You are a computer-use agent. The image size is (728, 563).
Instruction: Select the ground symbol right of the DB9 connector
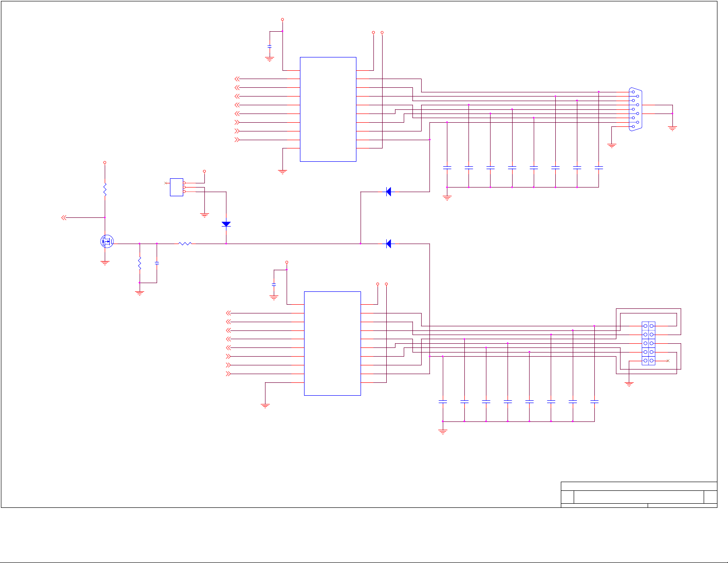pyautogui.click(x=672, y=129)
